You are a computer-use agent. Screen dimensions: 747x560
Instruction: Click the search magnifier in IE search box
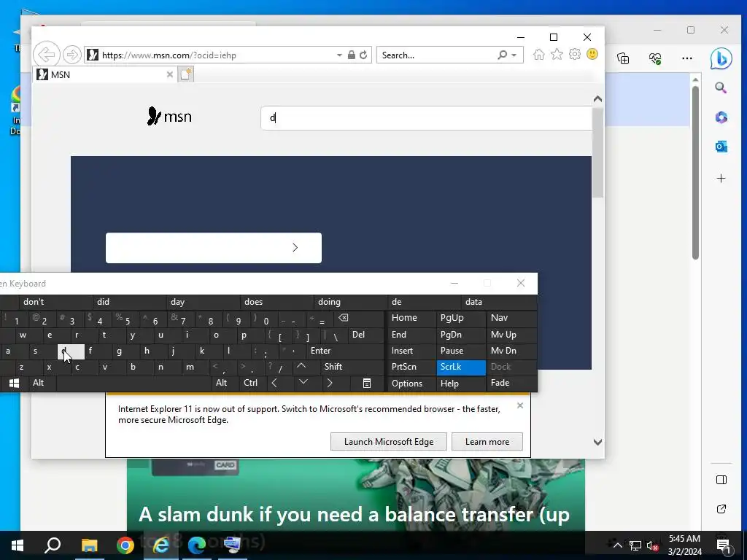point(502,55)
